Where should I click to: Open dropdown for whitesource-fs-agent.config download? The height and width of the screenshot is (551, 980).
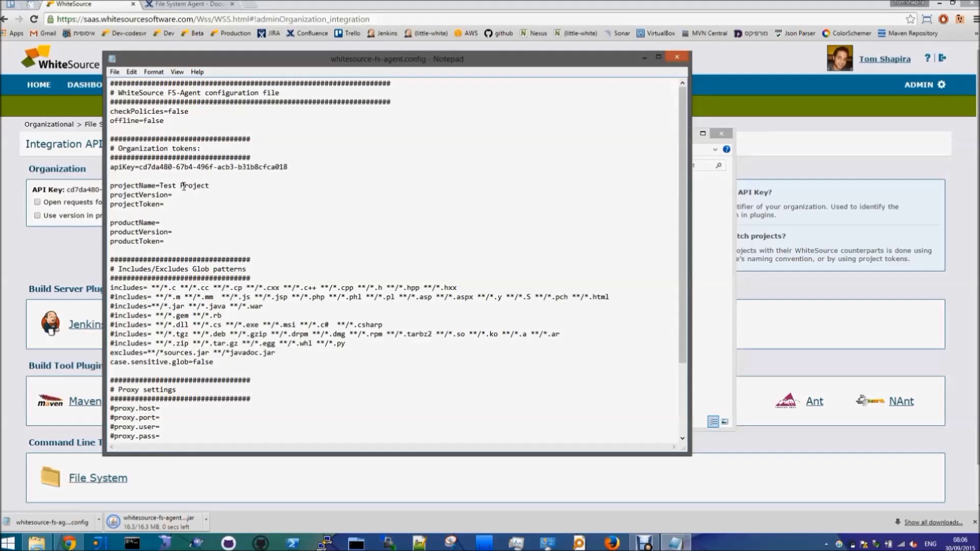(99, 520)
